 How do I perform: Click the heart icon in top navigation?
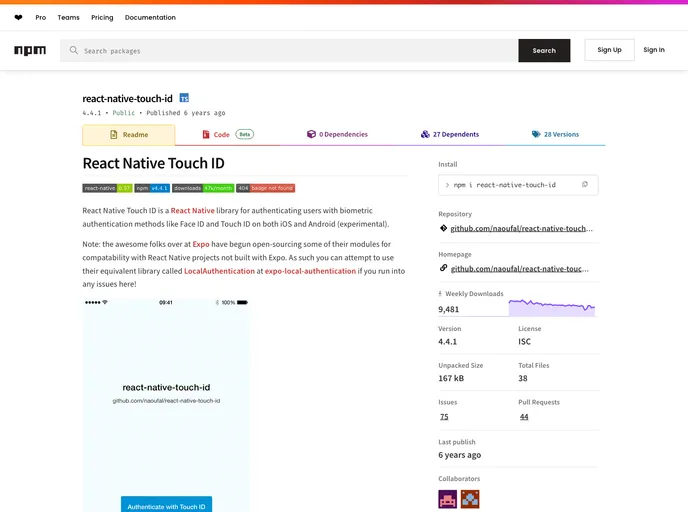(18, 18)
